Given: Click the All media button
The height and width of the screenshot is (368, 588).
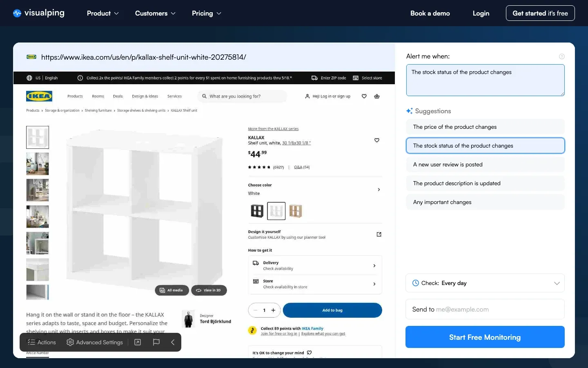Looking at the screenshot, I should tap(172, 290).
